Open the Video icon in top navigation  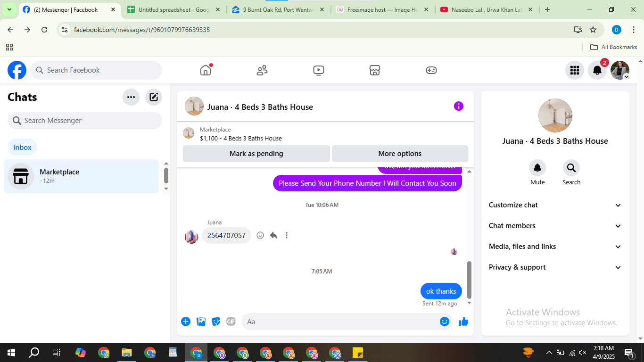(x=318, y=70)
